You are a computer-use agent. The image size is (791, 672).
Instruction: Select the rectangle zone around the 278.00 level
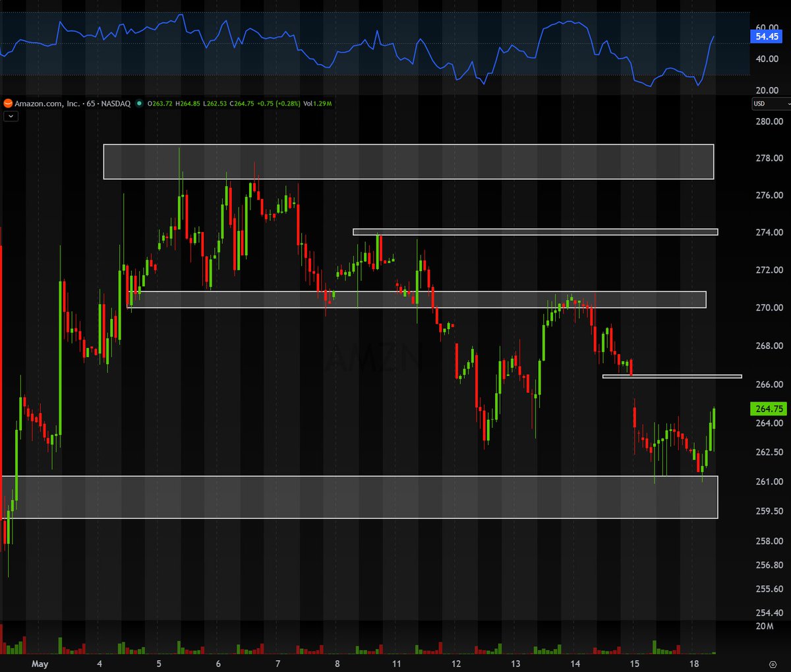pyautogui.click(x=409, y=162)
